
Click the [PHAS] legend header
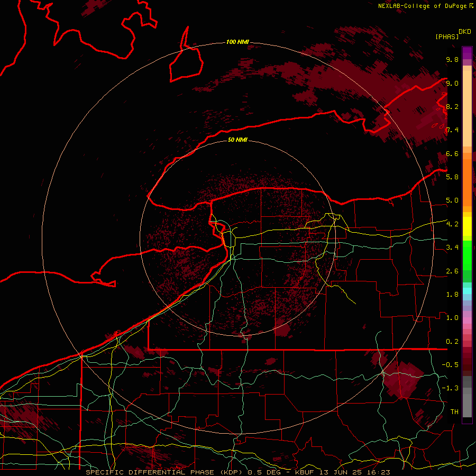(x=447, y=36)
